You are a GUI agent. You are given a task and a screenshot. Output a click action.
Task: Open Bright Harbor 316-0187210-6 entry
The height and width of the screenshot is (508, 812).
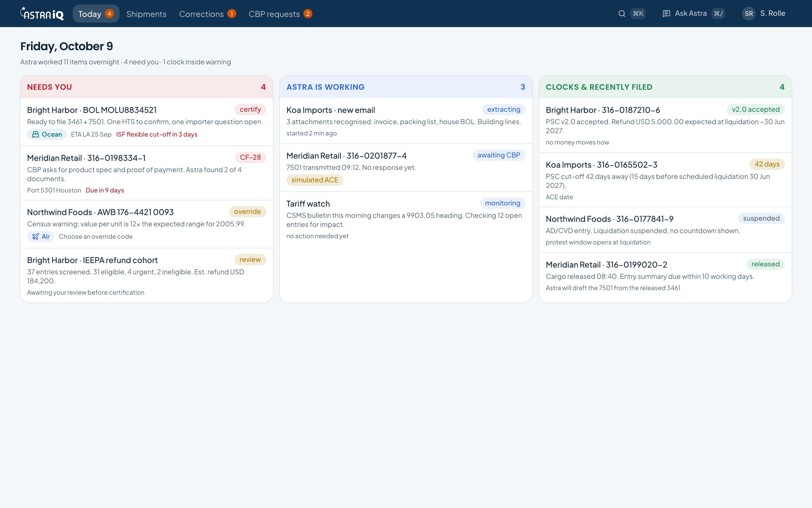coord(665,125)
